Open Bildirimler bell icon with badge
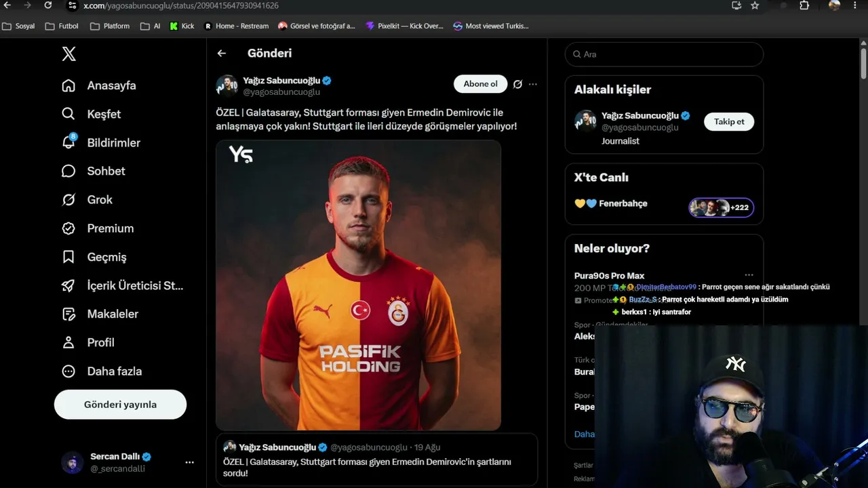The image size is (868, 488). pyautogui.click(x=68, y=142)
